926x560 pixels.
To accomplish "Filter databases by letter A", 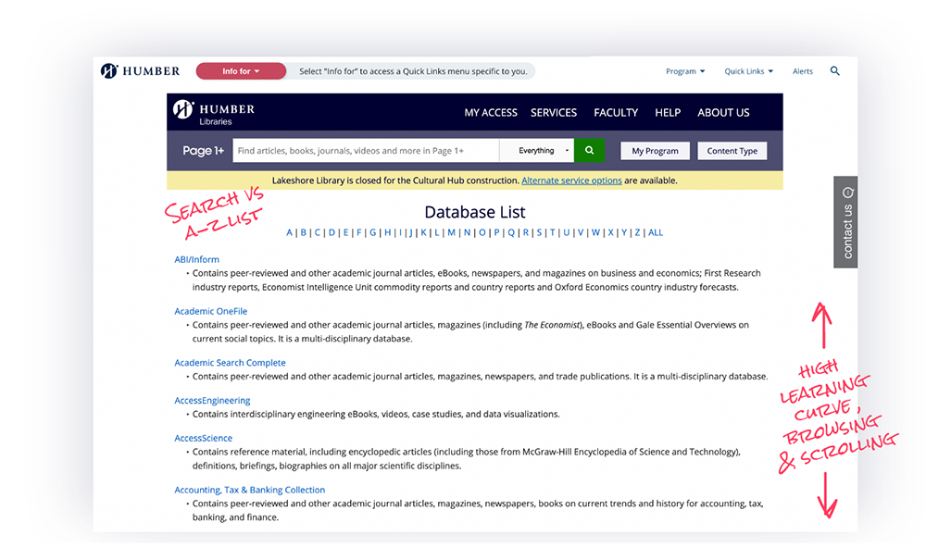I will point(289,232).
